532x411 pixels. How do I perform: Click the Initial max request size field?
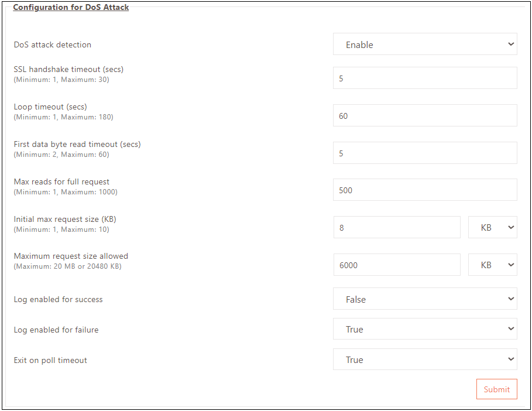397,228
